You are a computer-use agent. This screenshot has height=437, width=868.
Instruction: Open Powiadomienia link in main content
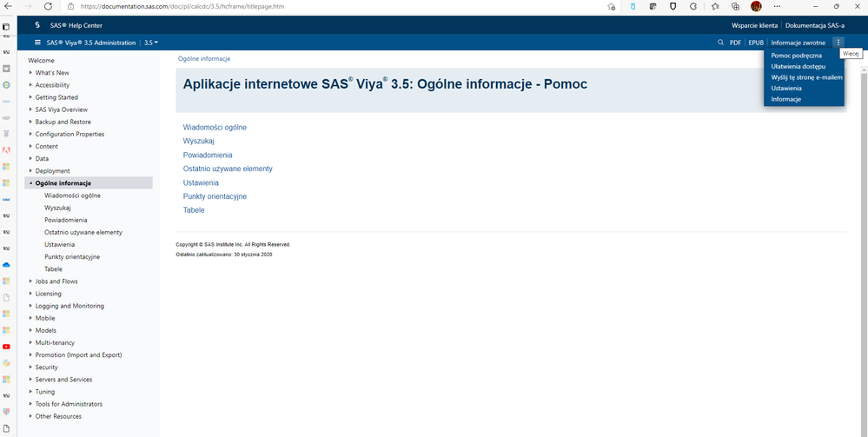point(208,156)
